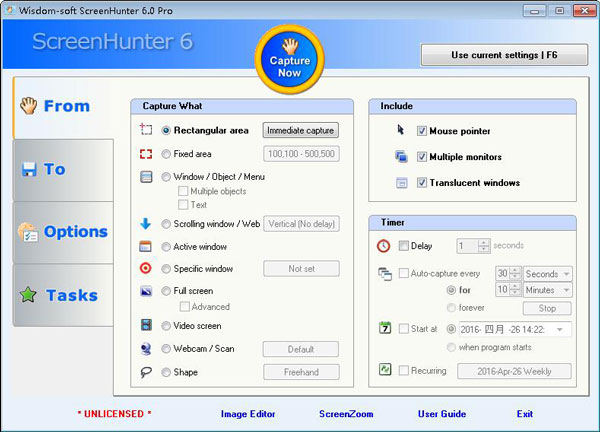Click the Exit link

525,414
